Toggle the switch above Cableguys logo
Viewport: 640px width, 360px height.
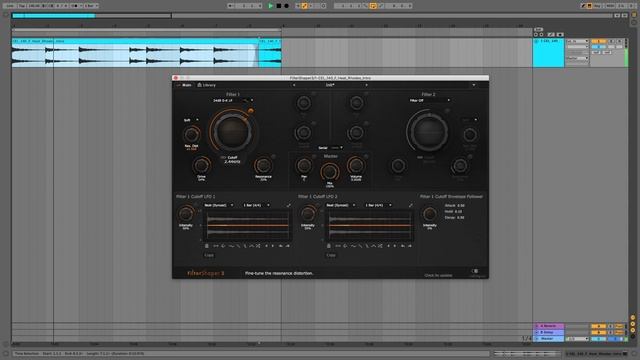[475, 271]
